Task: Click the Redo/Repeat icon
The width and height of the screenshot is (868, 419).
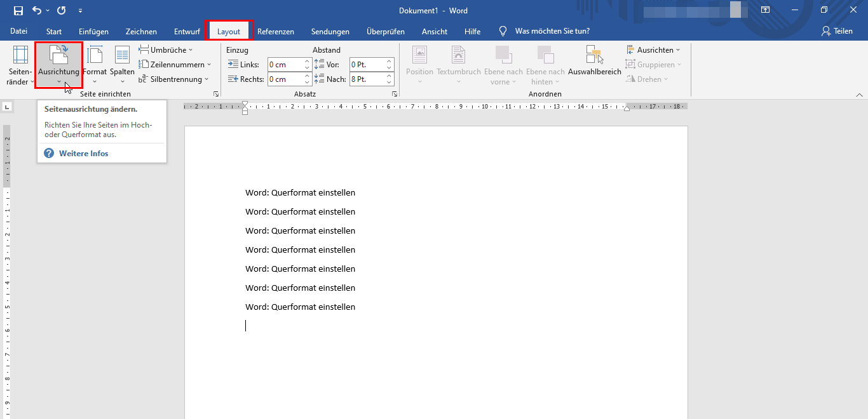Action: [61, 11]
